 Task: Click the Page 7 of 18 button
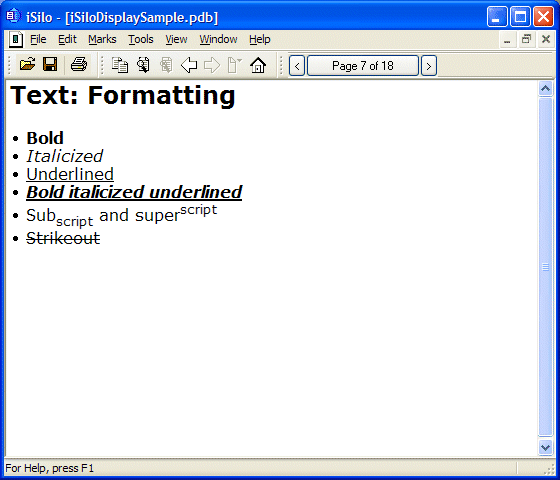[362, 66]
